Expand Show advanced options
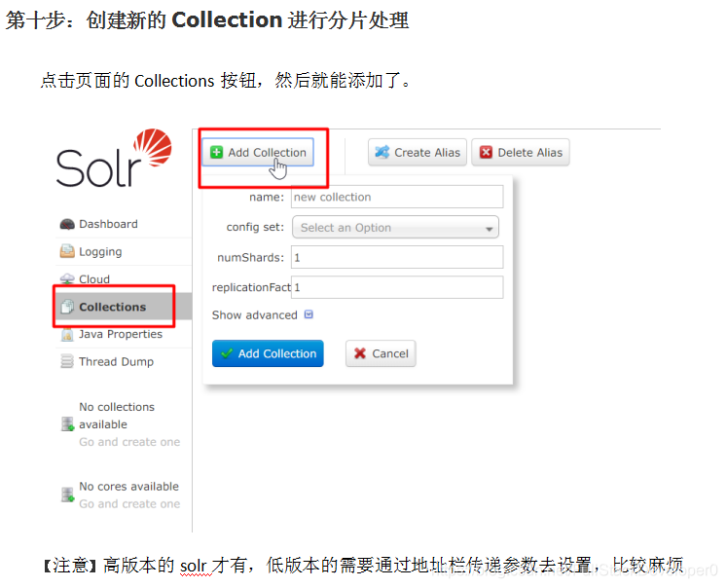Viewport: 727px width, 588px height. [263, 315]
